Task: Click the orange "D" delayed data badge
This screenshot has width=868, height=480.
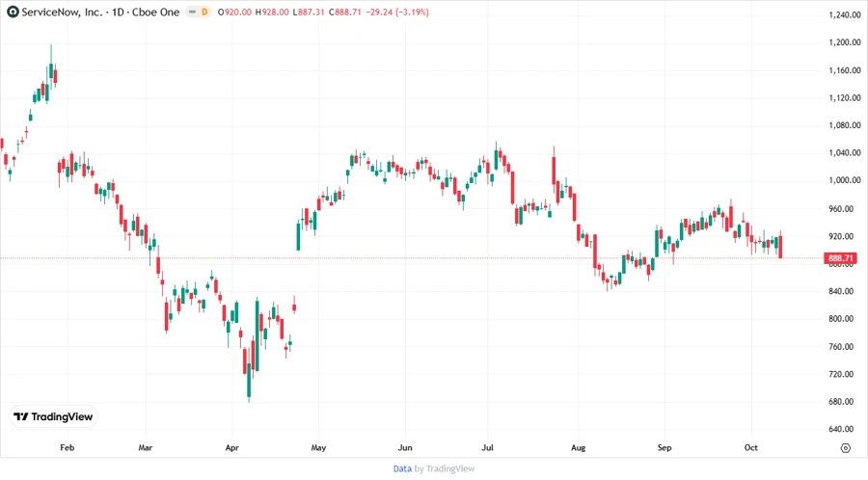Action: (x=204, y=12)
